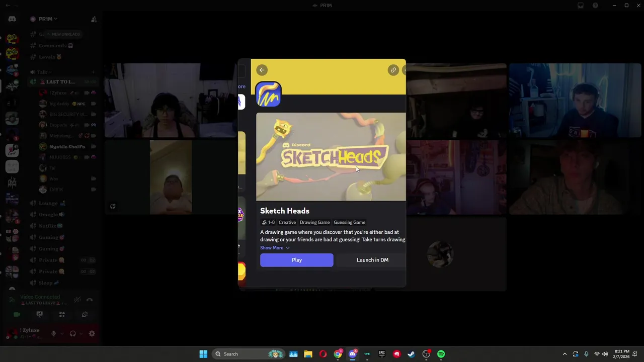Click the Sketch Heads title text
Image resolution: width=644 pixels, height=362 pixels.
(x=285, y=211)
